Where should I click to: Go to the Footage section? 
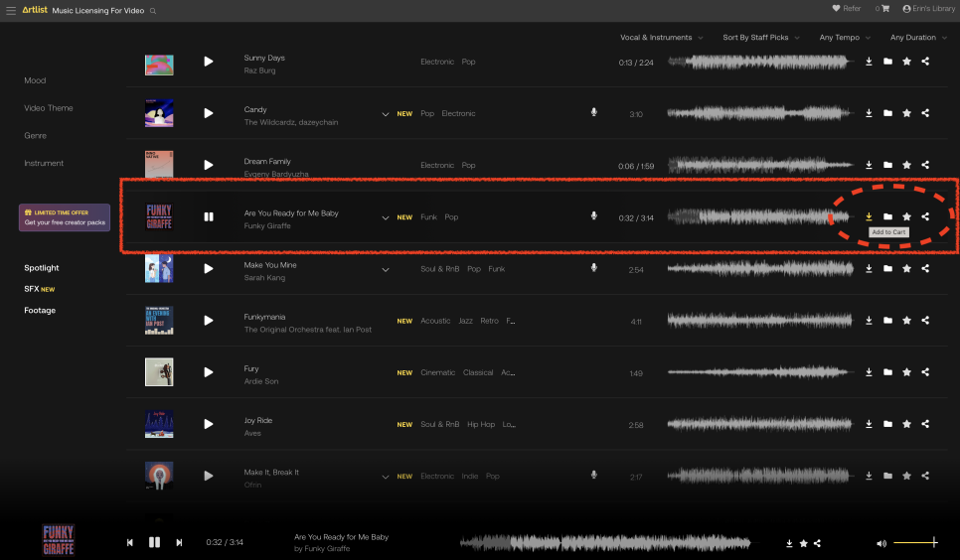[40, 311]
